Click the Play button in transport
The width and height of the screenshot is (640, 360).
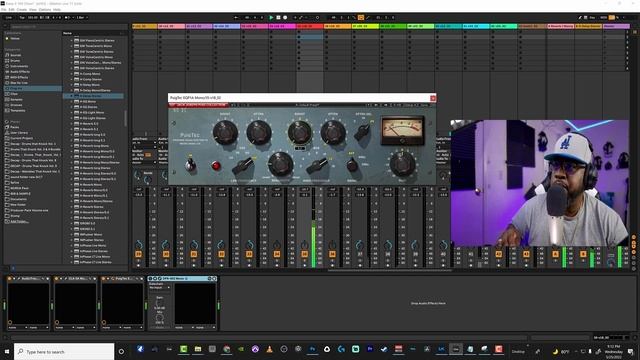coord(271,18)
